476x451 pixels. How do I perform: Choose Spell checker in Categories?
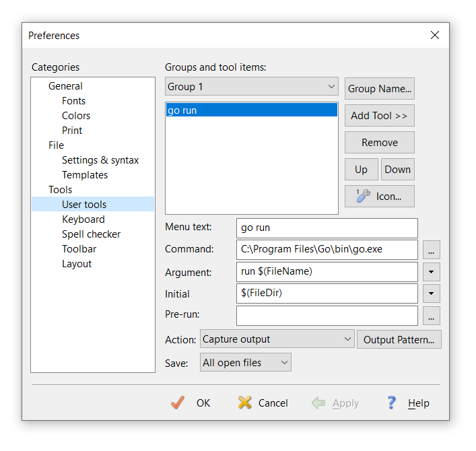pyautogui.click(x=92, y=234)
